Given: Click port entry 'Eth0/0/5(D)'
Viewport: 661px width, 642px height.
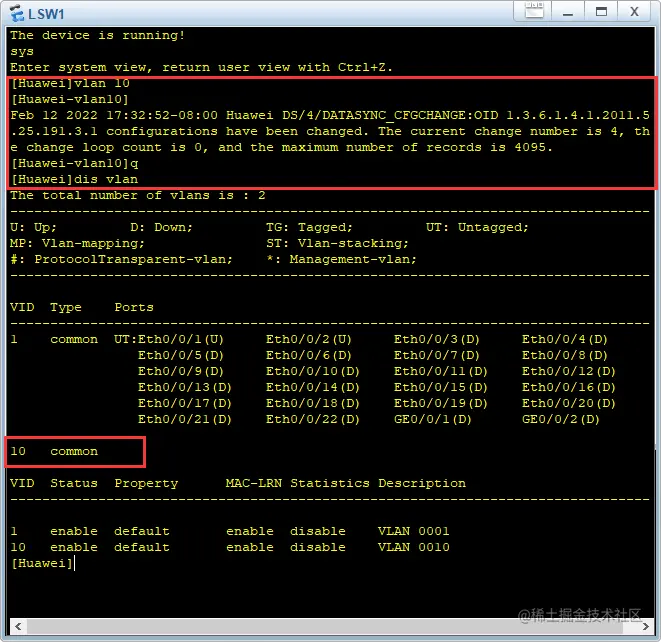Looking at the screenshot, I should point(180,355).
